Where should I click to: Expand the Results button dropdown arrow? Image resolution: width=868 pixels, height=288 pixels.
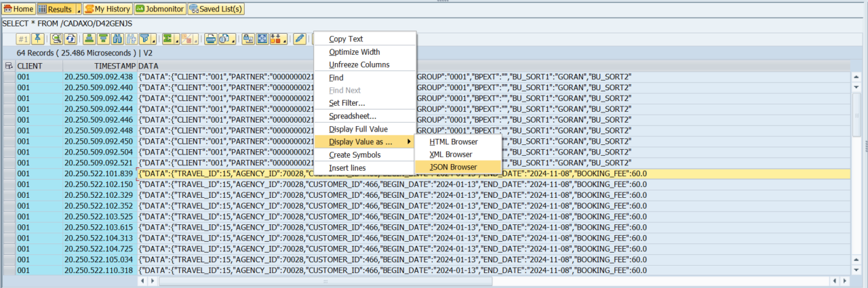pyautogui.click(x=78, y=9)
